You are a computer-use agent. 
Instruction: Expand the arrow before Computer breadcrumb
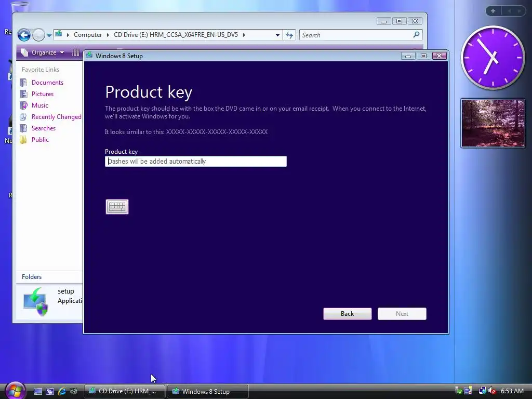tap(68, 35)
